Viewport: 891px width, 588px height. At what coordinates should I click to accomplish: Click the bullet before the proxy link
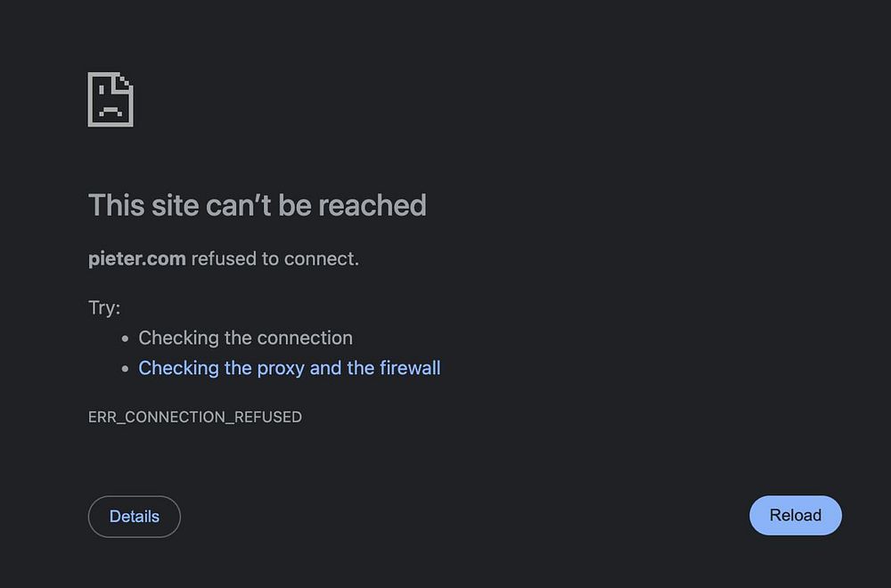(x=126, y=369)
